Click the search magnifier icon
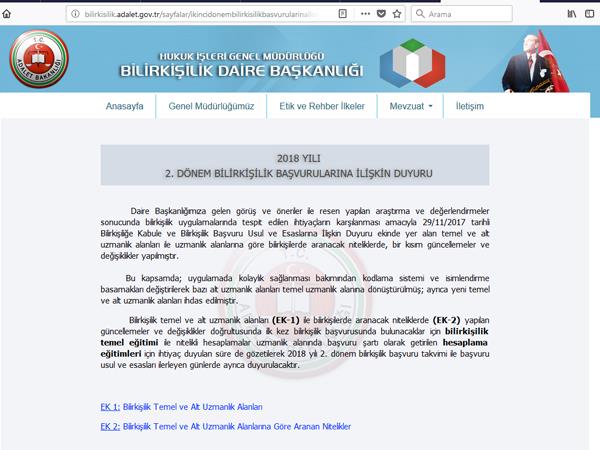Image resolution: width=600 pixels, height=450 pixels. click(420, 14)
